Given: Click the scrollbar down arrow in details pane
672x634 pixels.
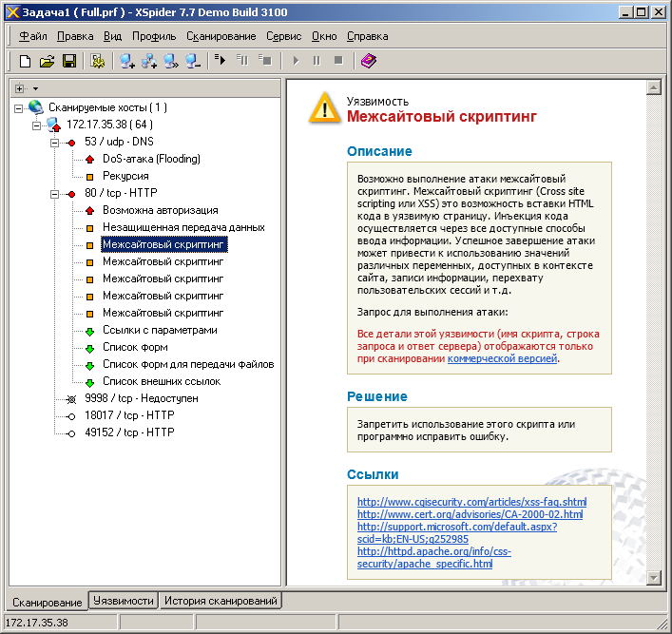Looking at the screenshot, I should (654, 577).
